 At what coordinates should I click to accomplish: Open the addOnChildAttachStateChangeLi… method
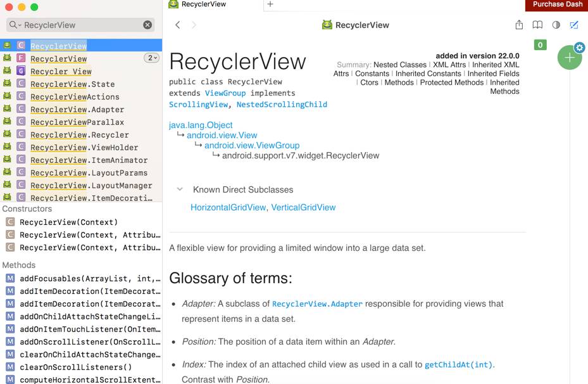[81, 316]
